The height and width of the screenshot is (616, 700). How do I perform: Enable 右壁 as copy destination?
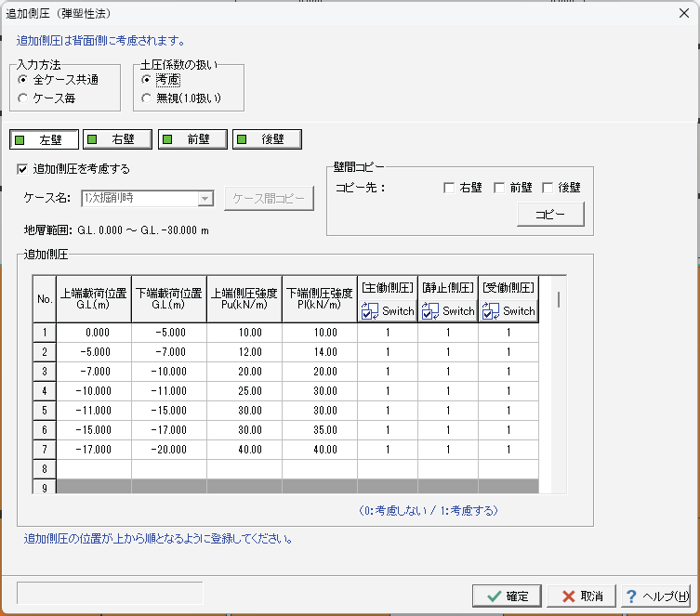[x=450, y=188]
